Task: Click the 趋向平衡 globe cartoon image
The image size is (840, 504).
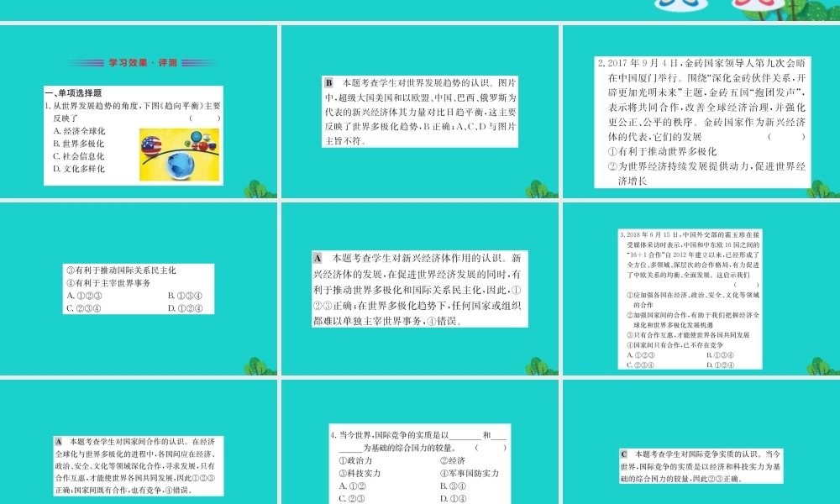Action: [x=180, y=155]
